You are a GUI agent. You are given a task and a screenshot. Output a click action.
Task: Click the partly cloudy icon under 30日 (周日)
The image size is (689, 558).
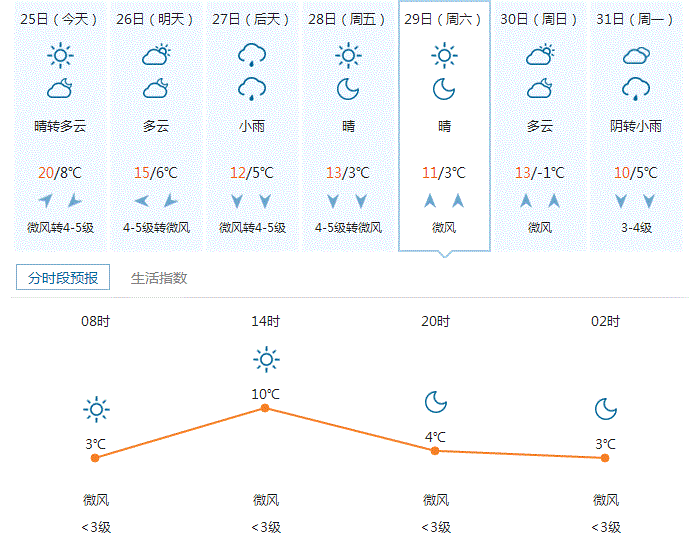click(x=540, y=55)
